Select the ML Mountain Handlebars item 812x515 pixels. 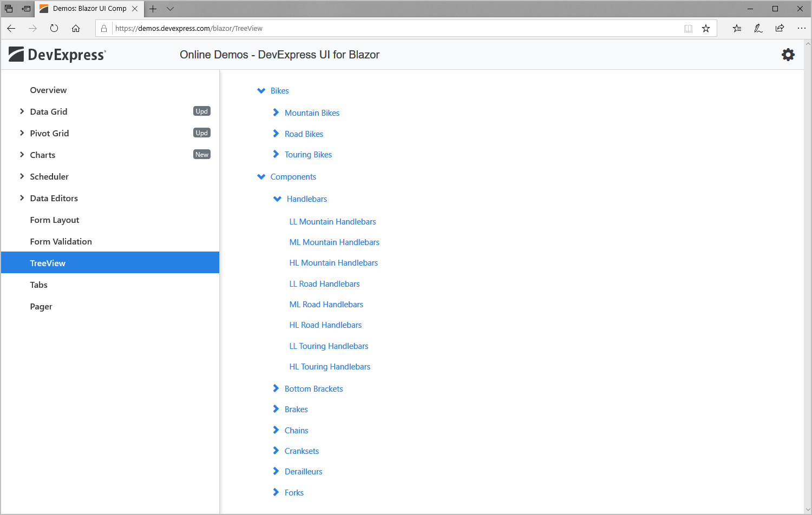(x=335, y=242)
